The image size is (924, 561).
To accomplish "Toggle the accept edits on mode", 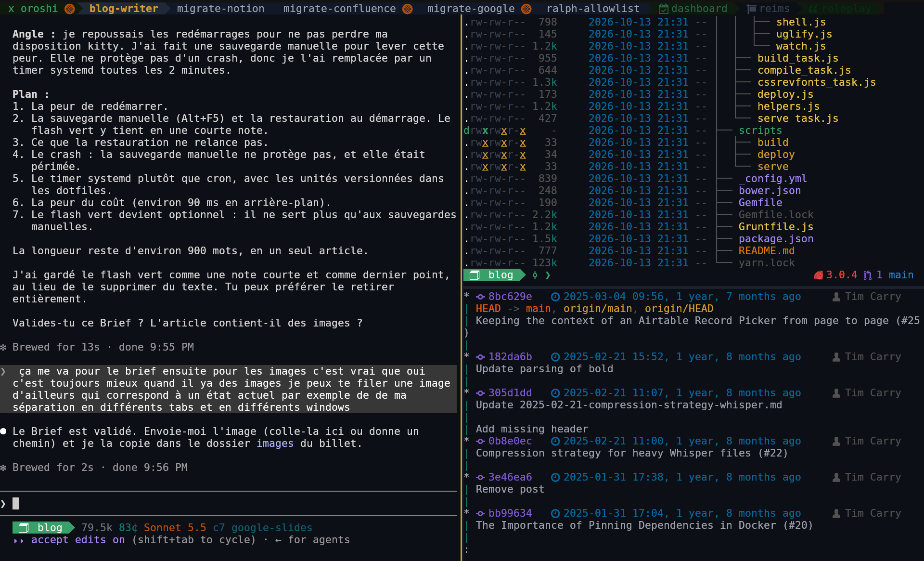I will point(78,540).
